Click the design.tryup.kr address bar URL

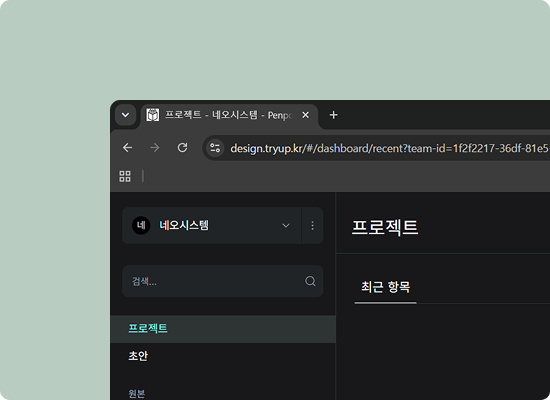click(x=389, y=148)
